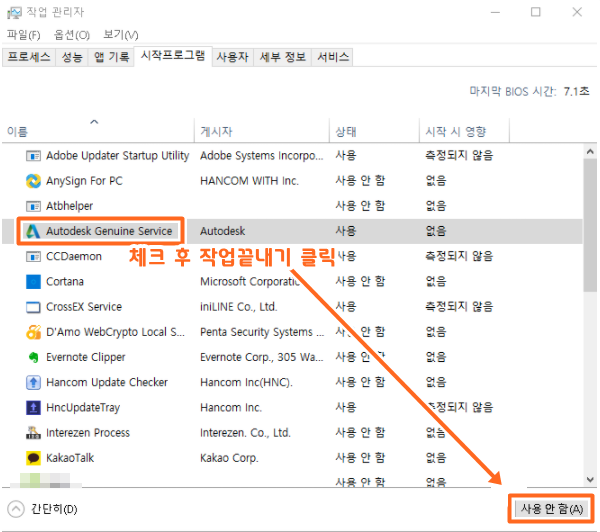Collapse to simple view with 간단히(D) arrow

click(x=16, y=509)
